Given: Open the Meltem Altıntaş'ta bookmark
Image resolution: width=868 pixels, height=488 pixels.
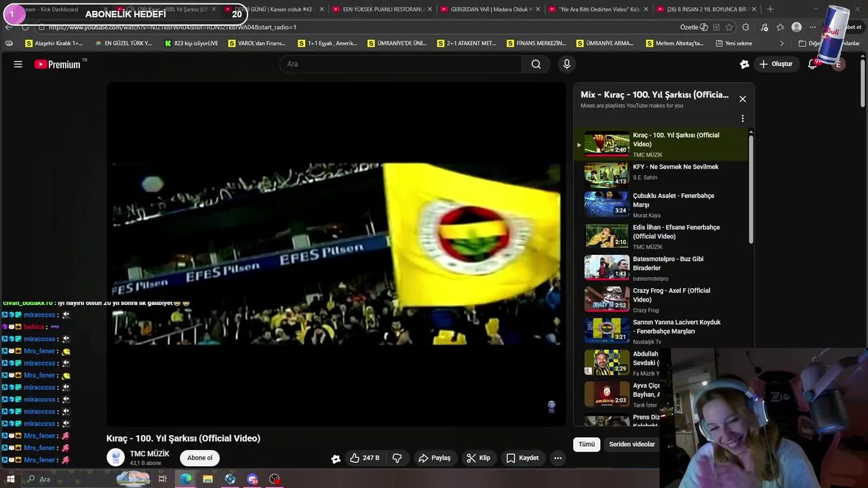Looking at the screenshot, I should tap(675, 43).
